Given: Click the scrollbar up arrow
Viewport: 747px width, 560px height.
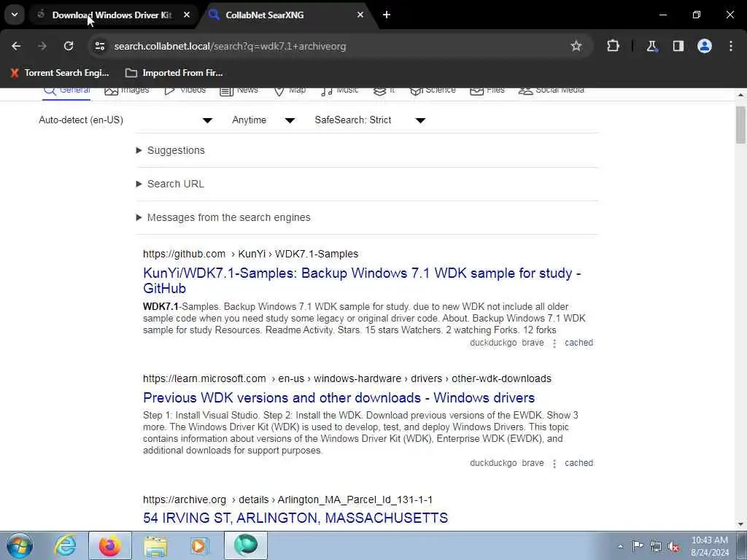Looking at the screenshot, I should coord(740,95).
